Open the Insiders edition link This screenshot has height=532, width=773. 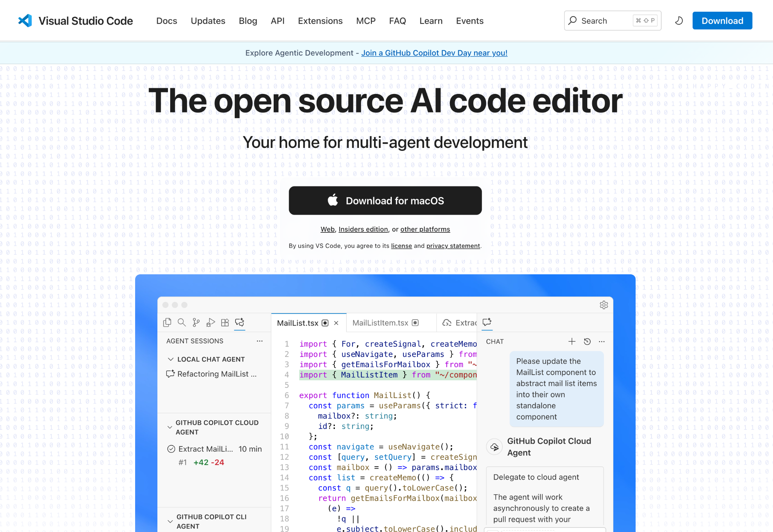click(x=363, y=229)
